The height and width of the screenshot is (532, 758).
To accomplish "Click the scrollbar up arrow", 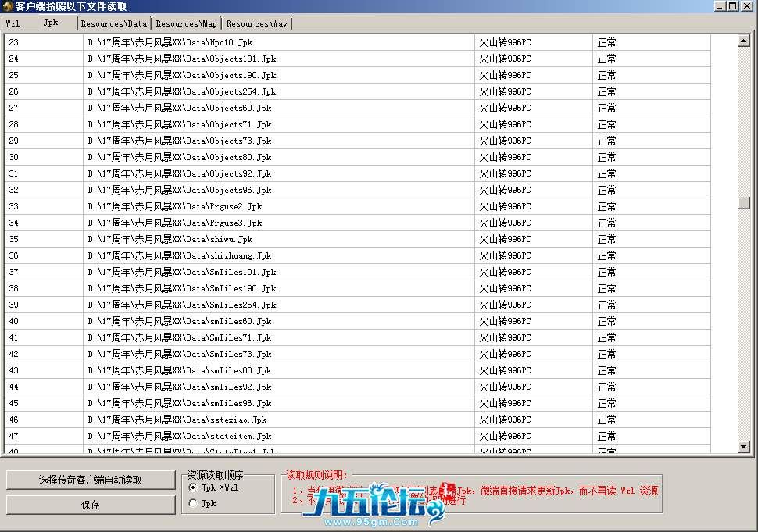I will (744, 41).
